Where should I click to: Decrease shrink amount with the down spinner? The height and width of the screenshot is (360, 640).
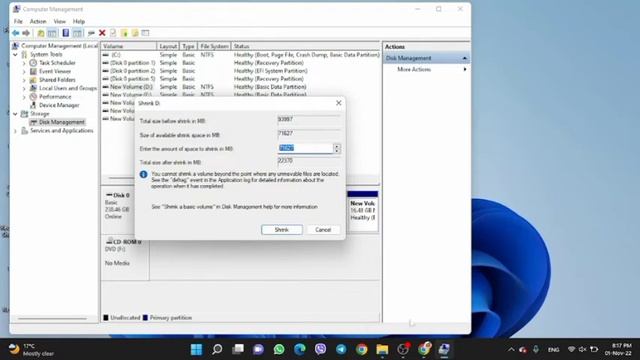[x=337, y=151]
